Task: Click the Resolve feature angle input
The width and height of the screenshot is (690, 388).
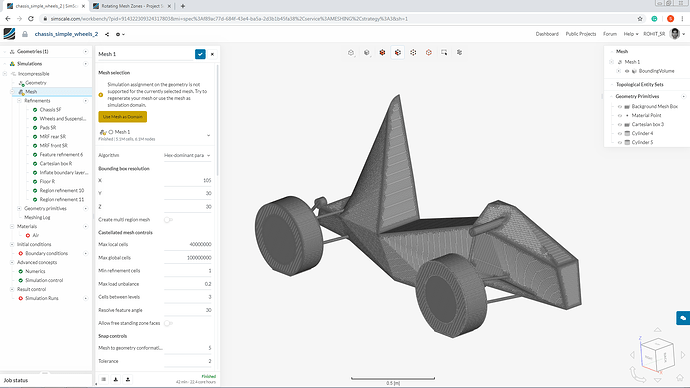Action: pos(187,310)
